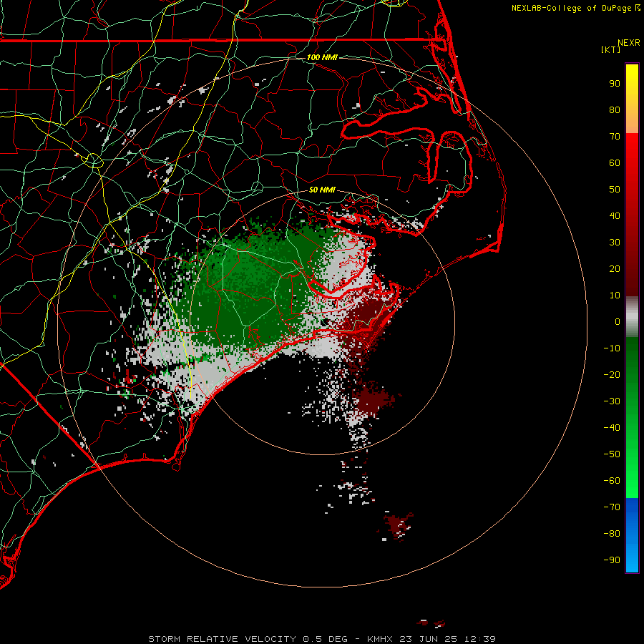
Task: Pick the gray zero-velocity segment of the color bar
Action: coord(632,317)
